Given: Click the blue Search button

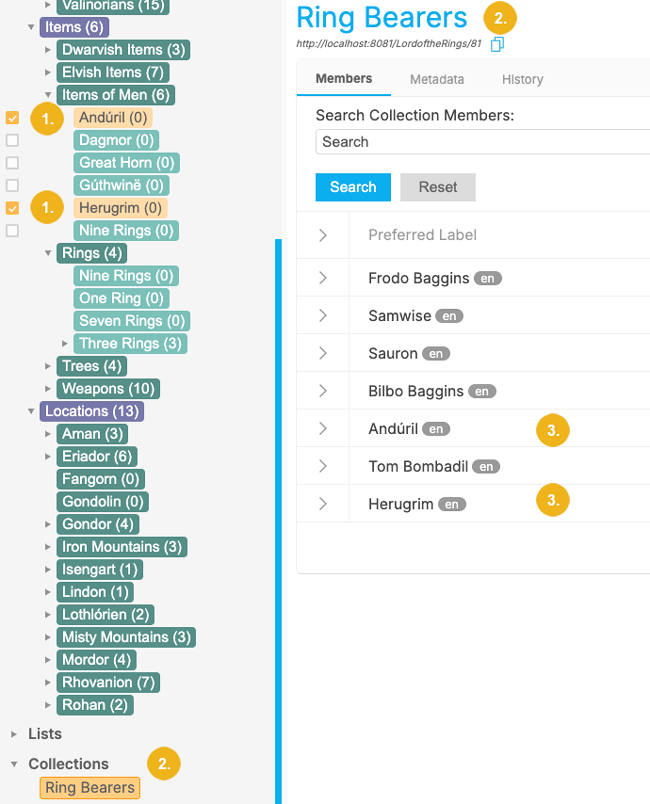Looking at the screenshot, I should pos(353,187).
